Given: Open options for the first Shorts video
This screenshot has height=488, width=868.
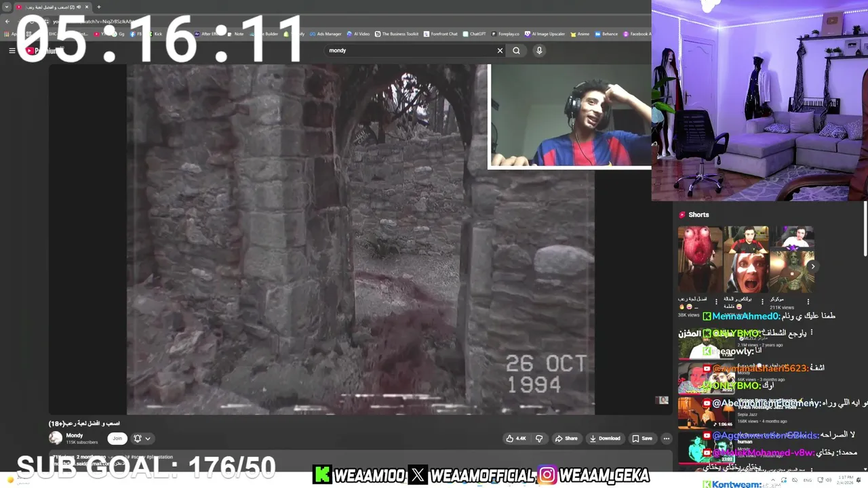Looking at the screenshot, I should tap(716, 302).
